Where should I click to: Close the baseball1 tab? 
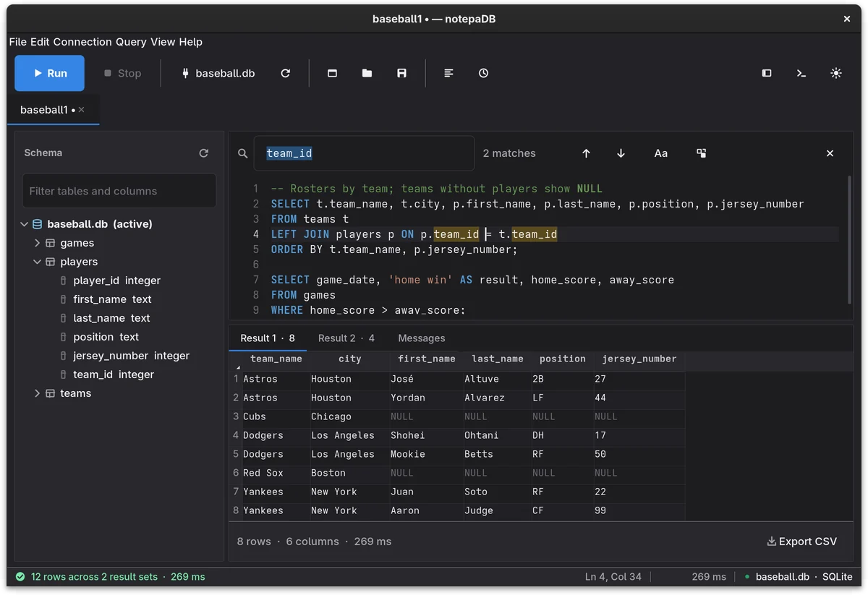(x=82, y=110)
